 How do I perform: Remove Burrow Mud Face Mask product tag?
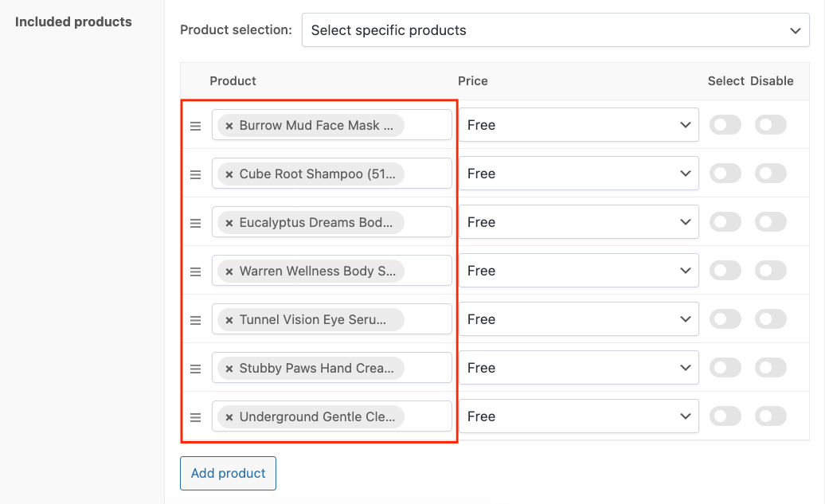pos(229,126)
